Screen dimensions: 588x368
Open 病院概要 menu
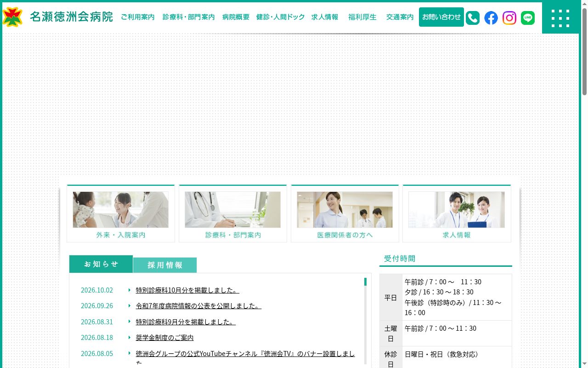point(236,17)
